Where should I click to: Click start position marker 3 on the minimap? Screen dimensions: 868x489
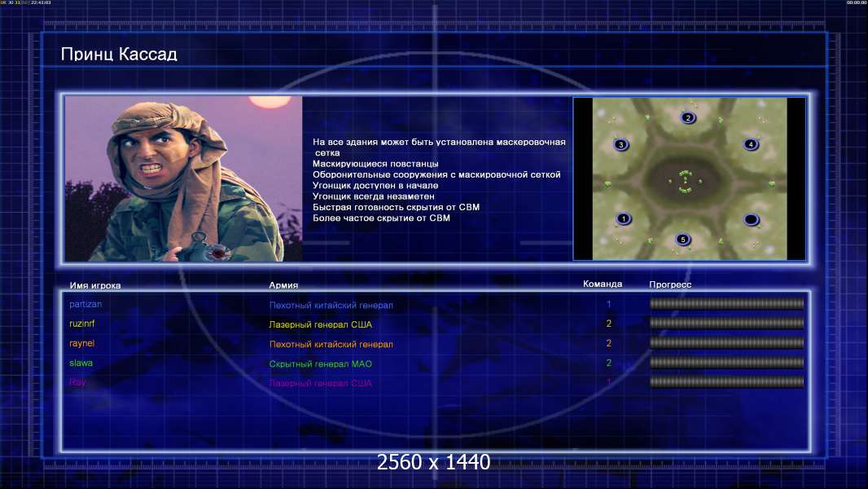tap(621, 144)
